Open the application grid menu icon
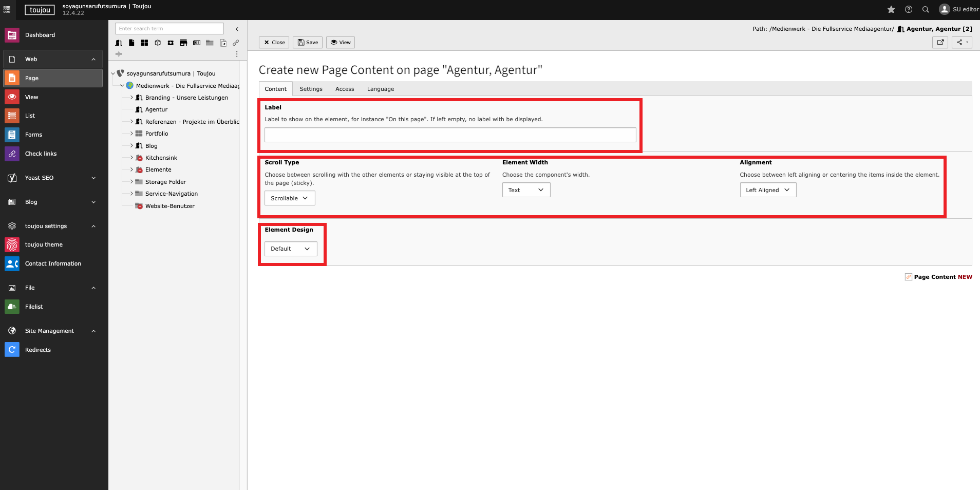The width and height of the screenshot is (980, 490). (x=7, y=10)
